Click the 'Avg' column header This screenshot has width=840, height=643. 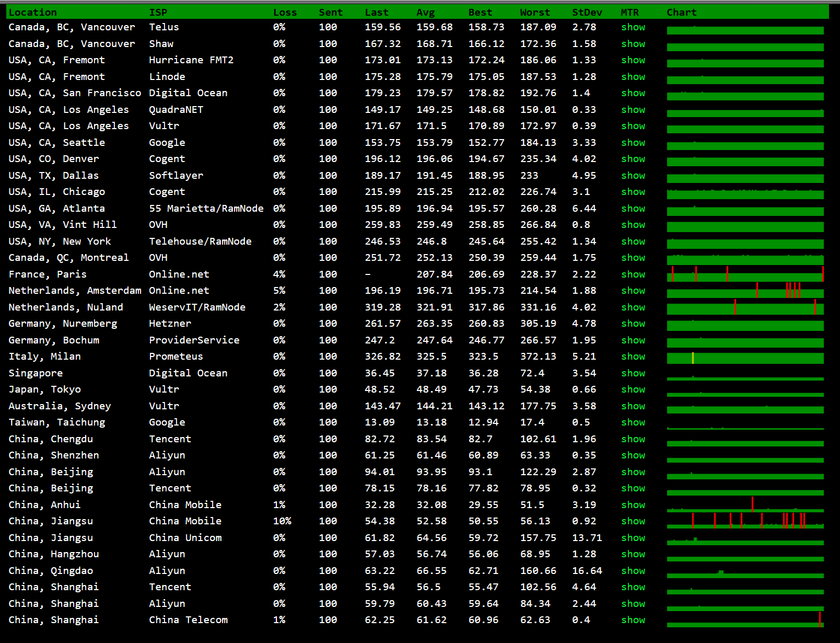pyautogui.click(x=425, y=13)
